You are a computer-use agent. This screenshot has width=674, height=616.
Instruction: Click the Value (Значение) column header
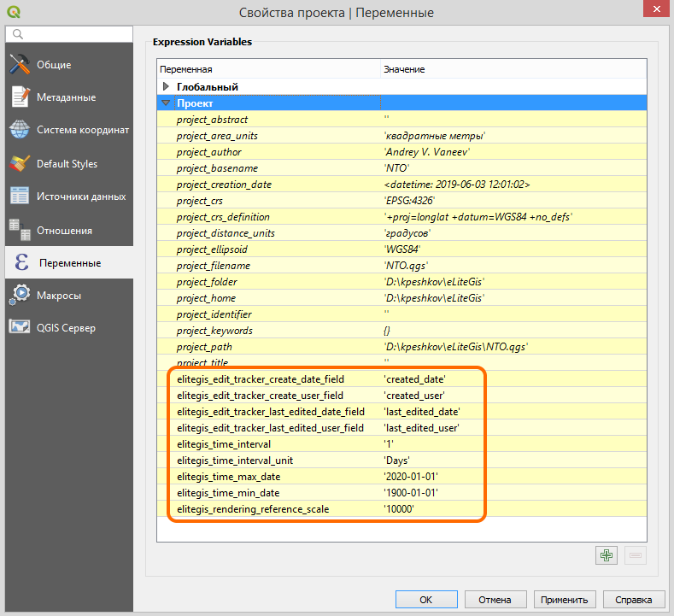pos(404,69)
